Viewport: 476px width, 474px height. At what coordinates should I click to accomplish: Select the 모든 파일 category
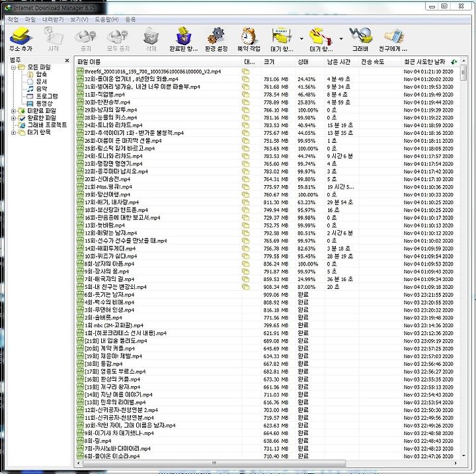coord(39,67)
